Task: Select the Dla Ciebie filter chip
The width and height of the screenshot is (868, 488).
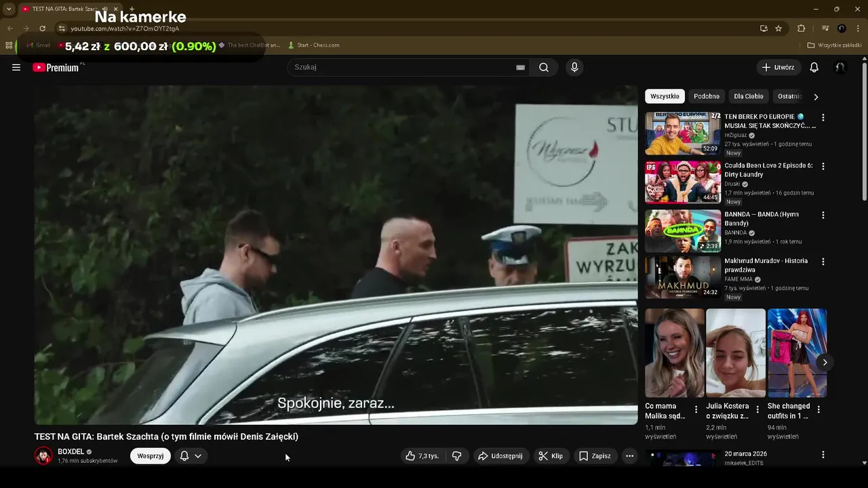Action: tap(749, 96)
